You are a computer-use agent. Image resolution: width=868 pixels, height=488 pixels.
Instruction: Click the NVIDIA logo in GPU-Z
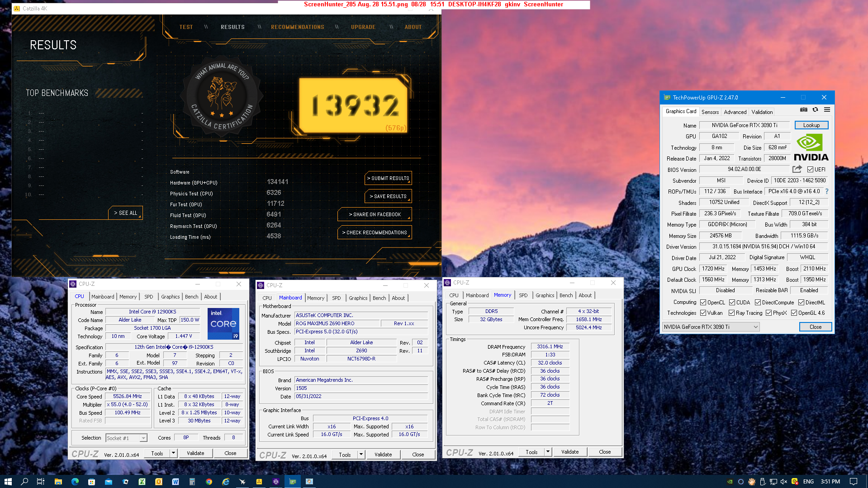tap(811, 147)
